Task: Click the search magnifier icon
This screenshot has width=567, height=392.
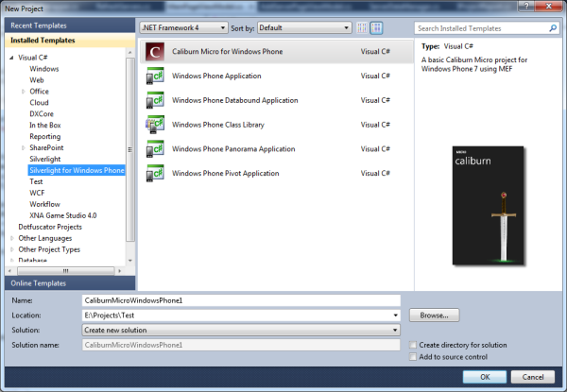Action: tap(553, 28)
